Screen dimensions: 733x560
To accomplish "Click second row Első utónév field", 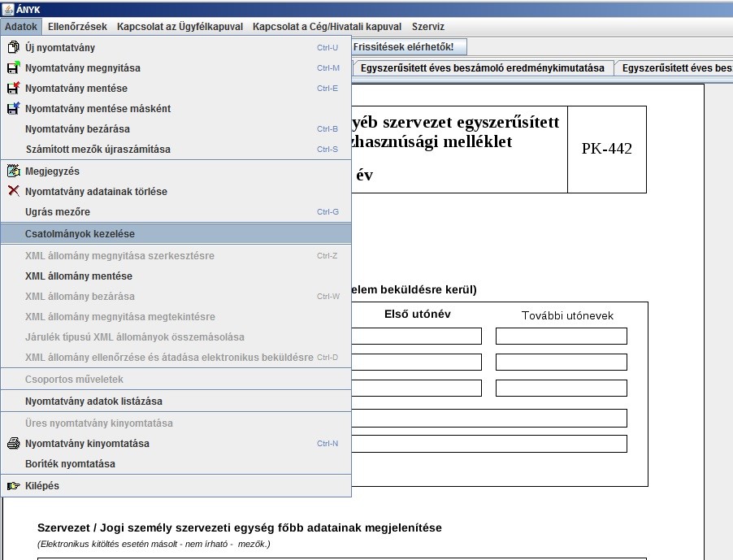I will 417,362.
